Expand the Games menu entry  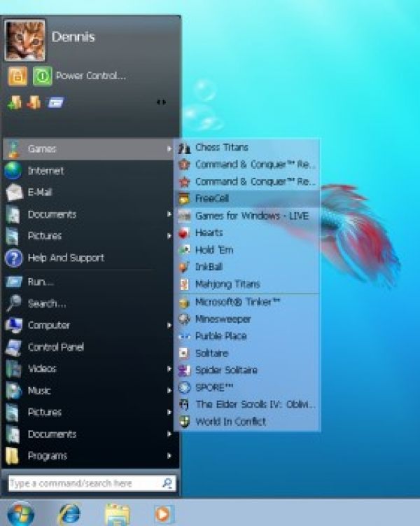point(88,148)
